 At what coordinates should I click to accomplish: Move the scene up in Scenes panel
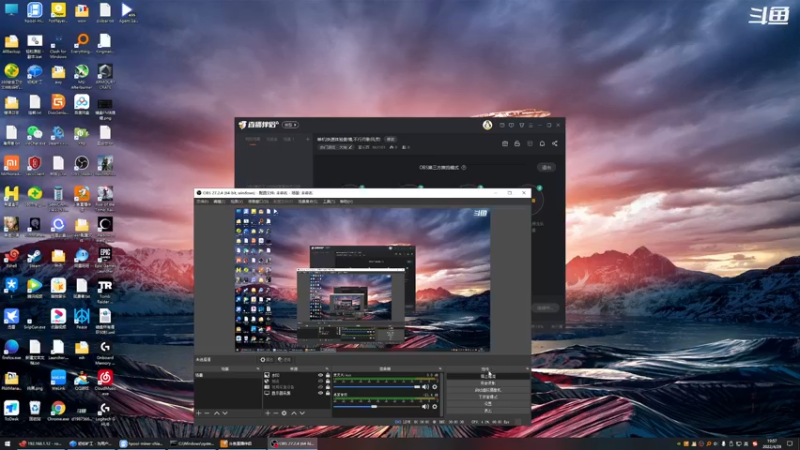click(216, 413)
